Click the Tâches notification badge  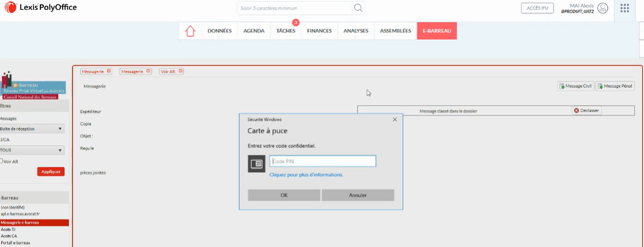[295, 22]
